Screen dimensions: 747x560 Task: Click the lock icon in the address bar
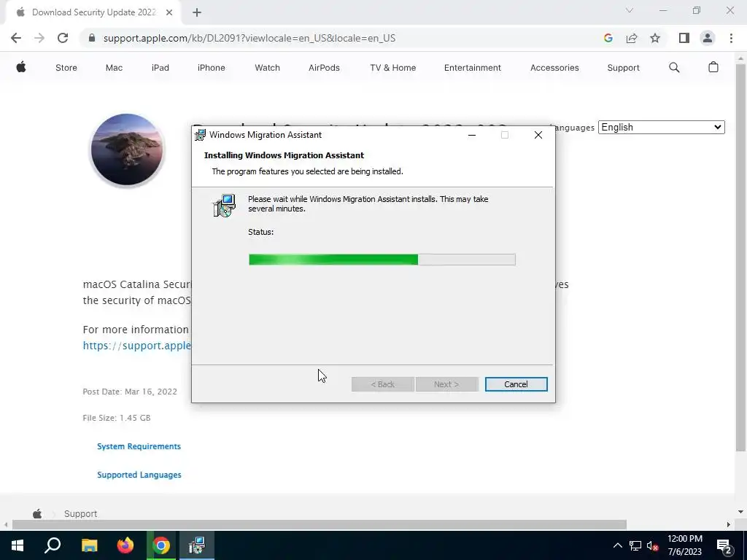coord(92,38)
